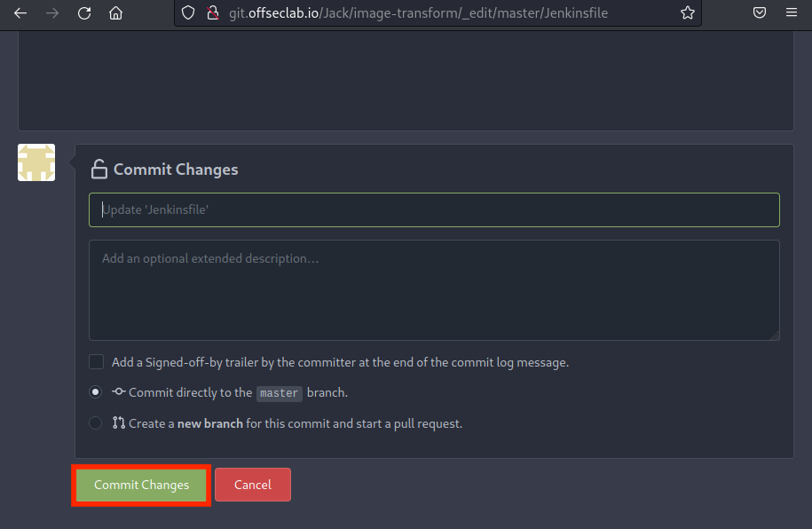Show site security info via padlock
Viewport: 812px width, 529px height.
click(x=211, y=13)
